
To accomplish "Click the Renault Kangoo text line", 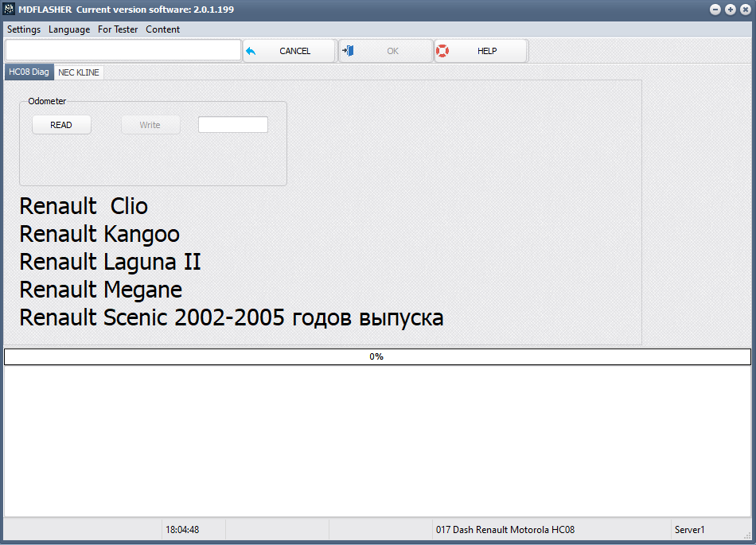I will (x=99, y=234).
